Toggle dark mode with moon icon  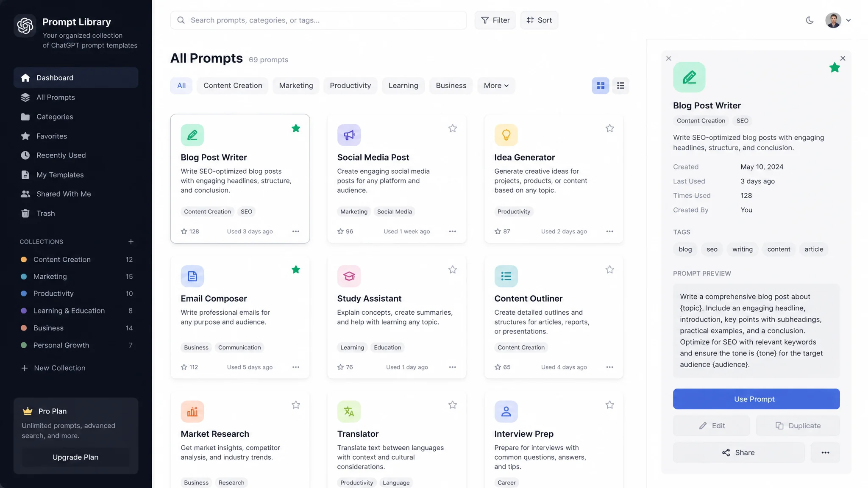coord(810,20)
